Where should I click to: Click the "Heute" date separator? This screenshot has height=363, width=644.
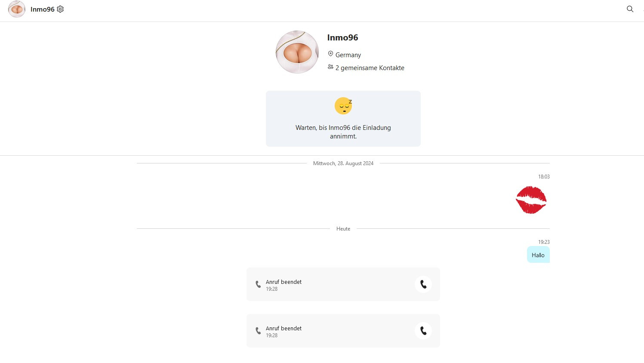[x=343, y=229]
